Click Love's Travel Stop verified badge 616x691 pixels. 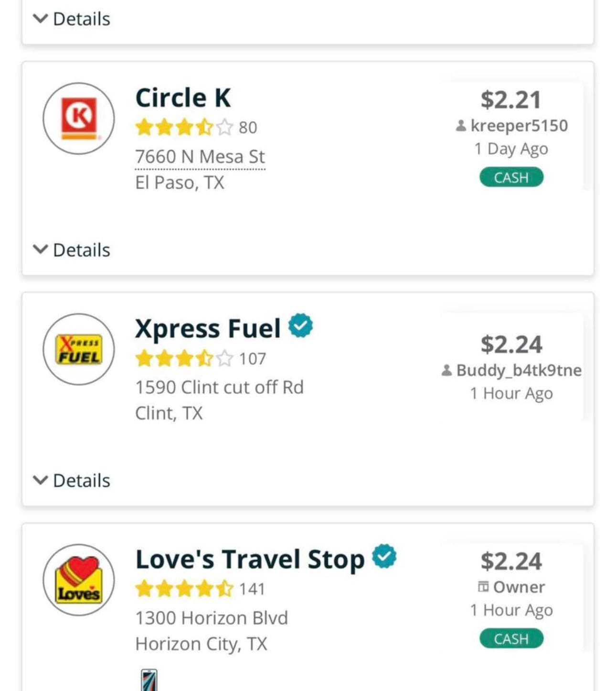pos(384,556)
